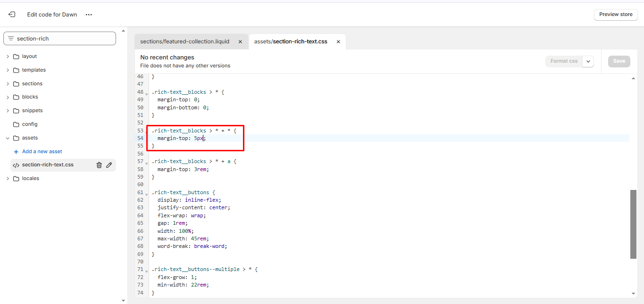644x304 pixels.
Task: Close the section-rich-text.css tab
Action: tap(338, 41)
